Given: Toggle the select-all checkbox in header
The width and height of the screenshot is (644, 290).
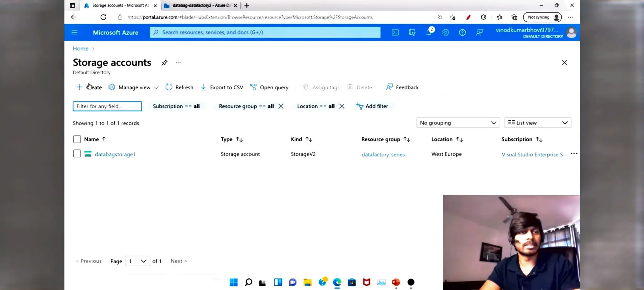Looking at the screenshot, I should (x=77, y=139).
